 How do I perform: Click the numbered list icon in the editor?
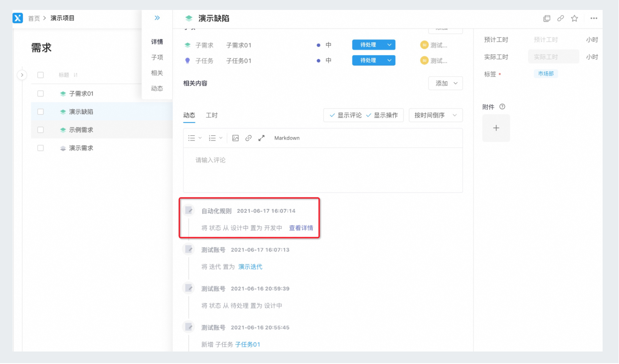[212, 138]
